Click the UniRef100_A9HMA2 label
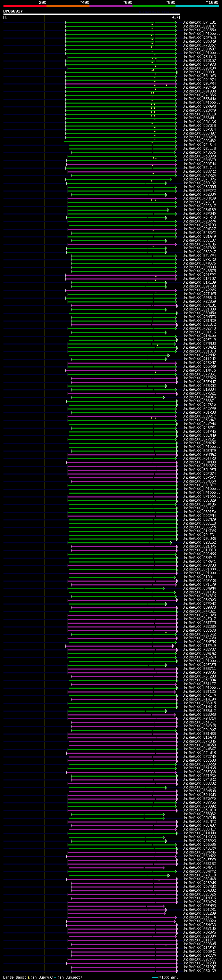Screen dimensions: 222x980 [x=199, y=455]
